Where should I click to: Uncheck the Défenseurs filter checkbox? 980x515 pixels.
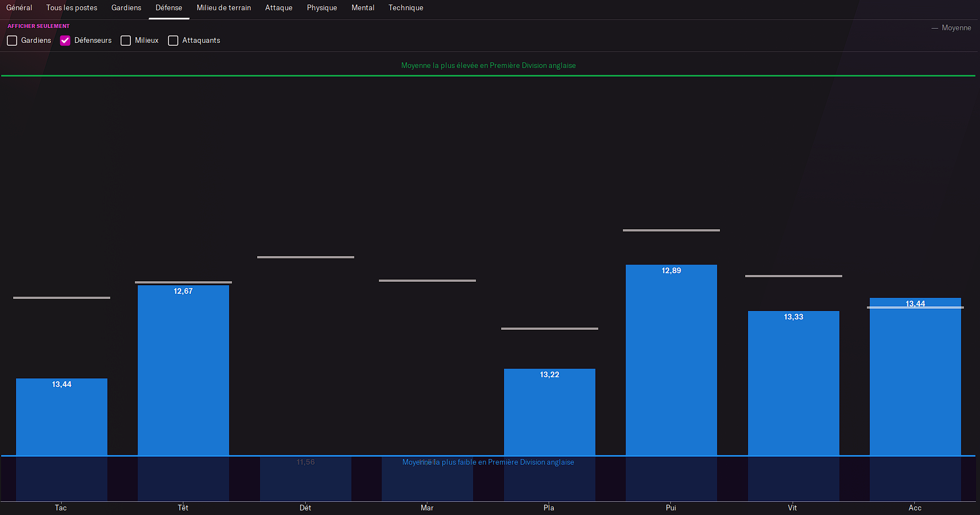pyautogui.click(x=65, y=41)
